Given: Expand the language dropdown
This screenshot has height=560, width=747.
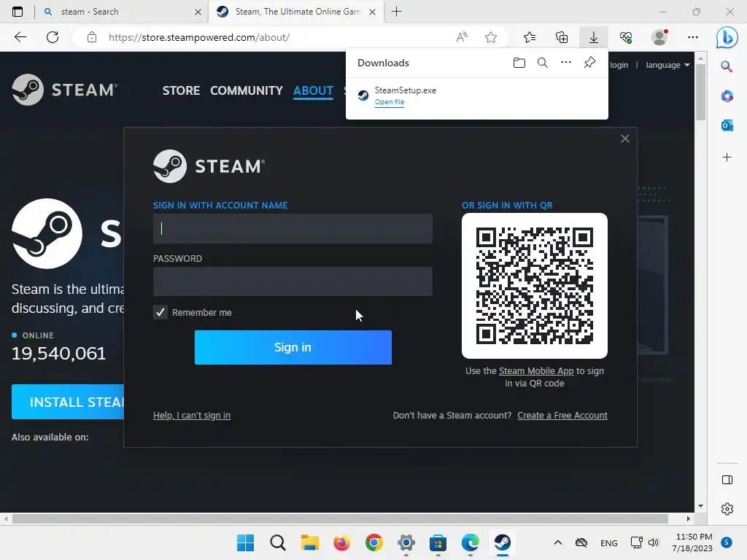Looking at the screenshot, I should coord(667,65).
